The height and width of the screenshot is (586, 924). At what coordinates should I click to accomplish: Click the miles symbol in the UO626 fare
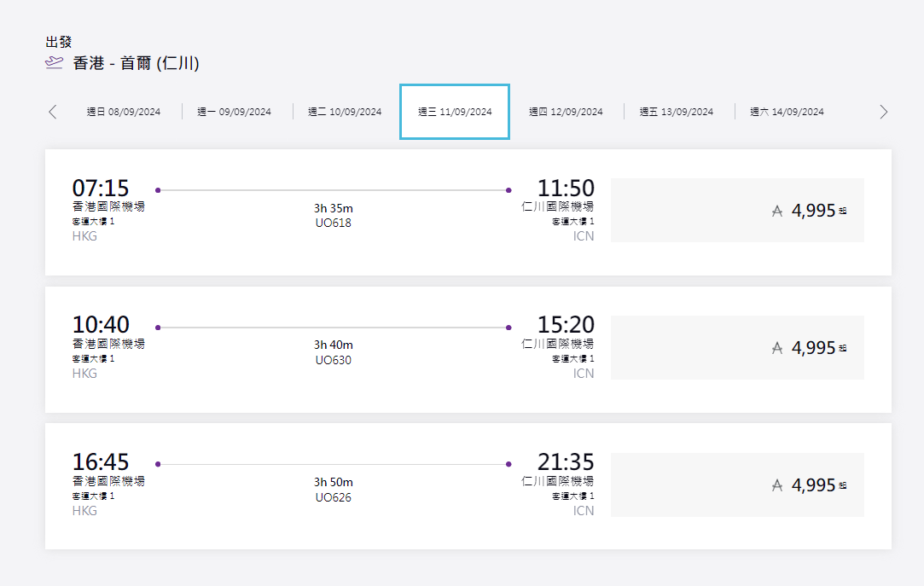776,485
